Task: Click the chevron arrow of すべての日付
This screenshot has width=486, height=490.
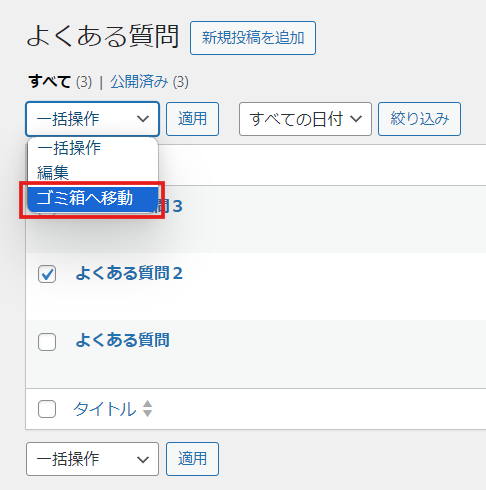Action: [356, 119]
